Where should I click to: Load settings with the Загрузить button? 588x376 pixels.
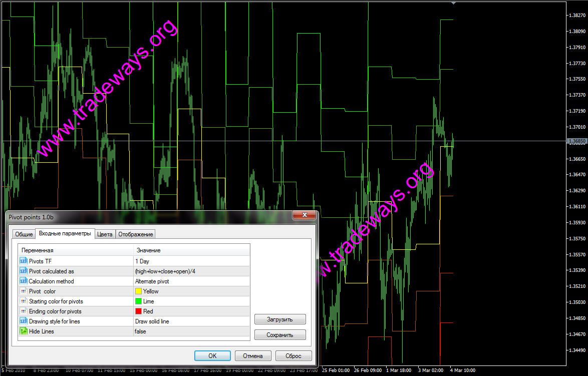(280, 319)
